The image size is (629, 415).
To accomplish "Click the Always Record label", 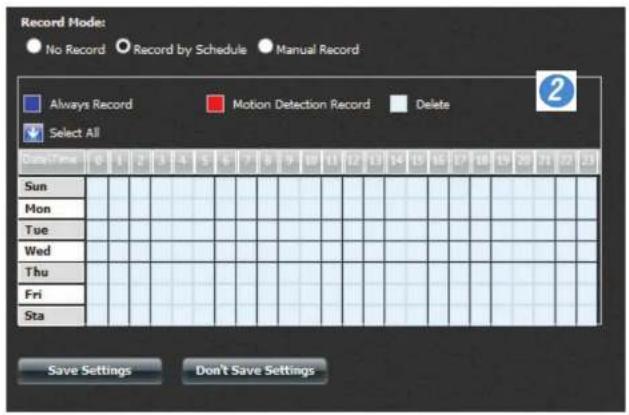I will click(91, 105).
